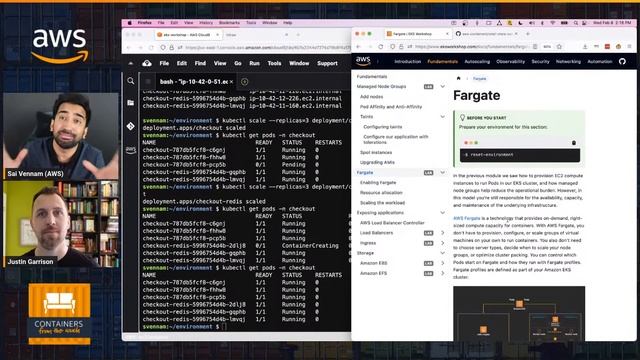Viewport: 640px width, 360px height.
Task: Open Cloud9 Support menu
Action: click(x=327, y=63)
